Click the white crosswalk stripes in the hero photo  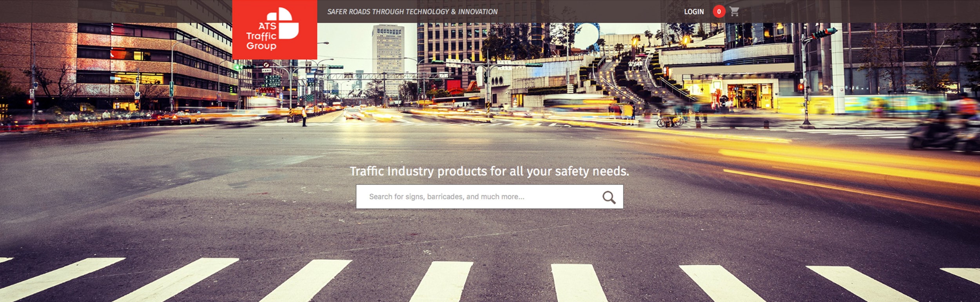point(490,280)
